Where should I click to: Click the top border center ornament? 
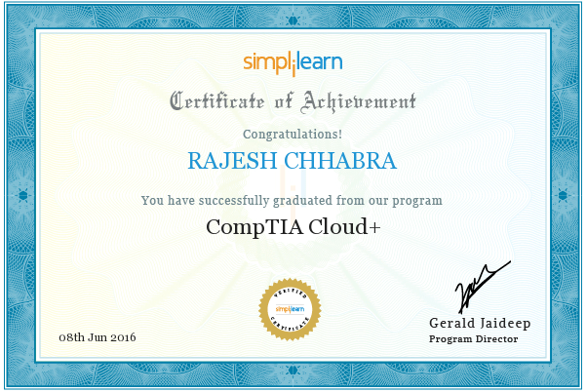coord(293,20)
